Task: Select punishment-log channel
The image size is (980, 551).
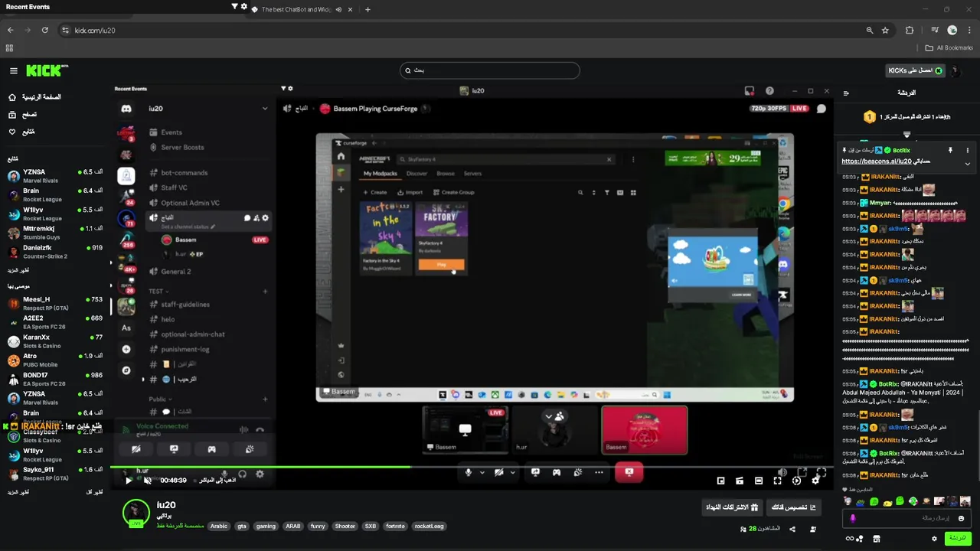Action: pyautogui.click(x=185, y=349)
